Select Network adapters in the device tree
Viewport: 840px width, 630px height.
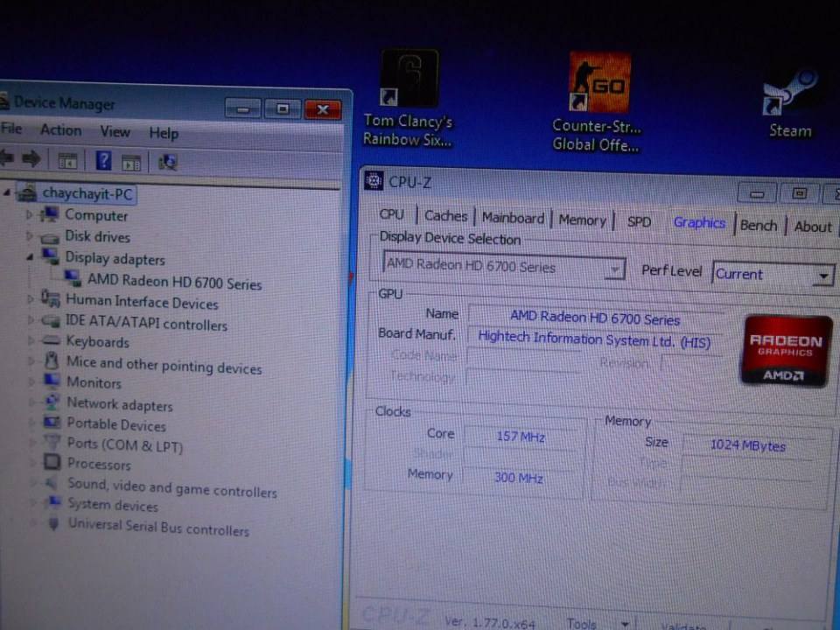(x=120, y=404)
